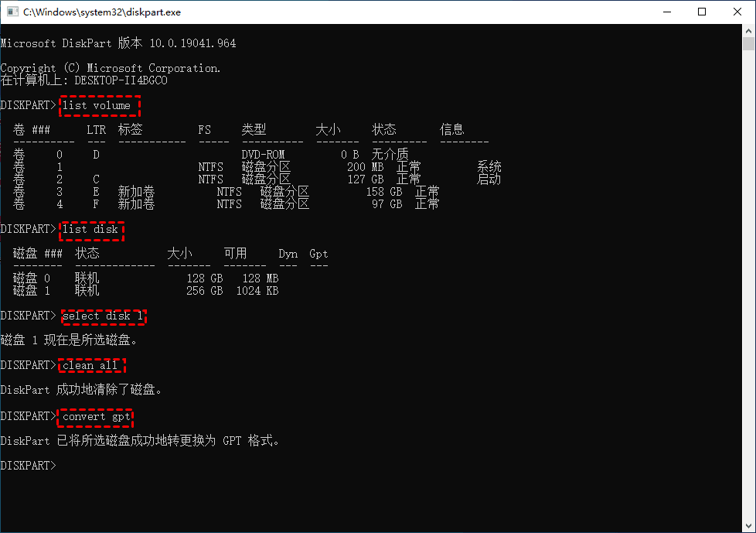Viewport: 756px width, 533px height.
Task: Click the Dyn column header
Action: 288,254
